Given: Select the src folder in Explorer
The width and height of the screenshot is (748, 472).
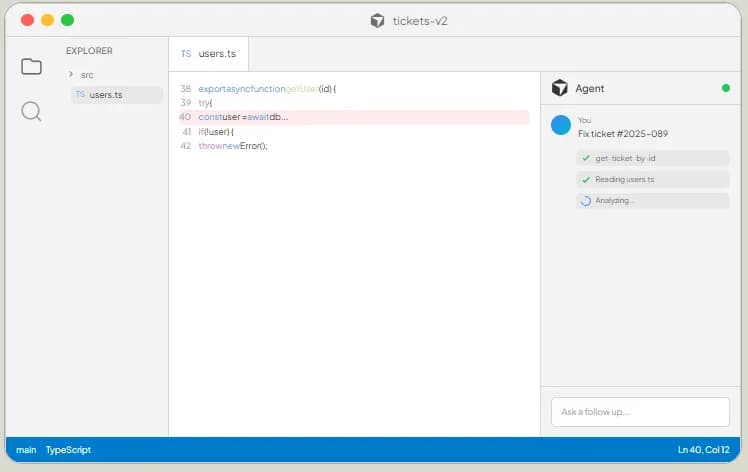Looking at the screenshot, I should [x=87, y=75].
